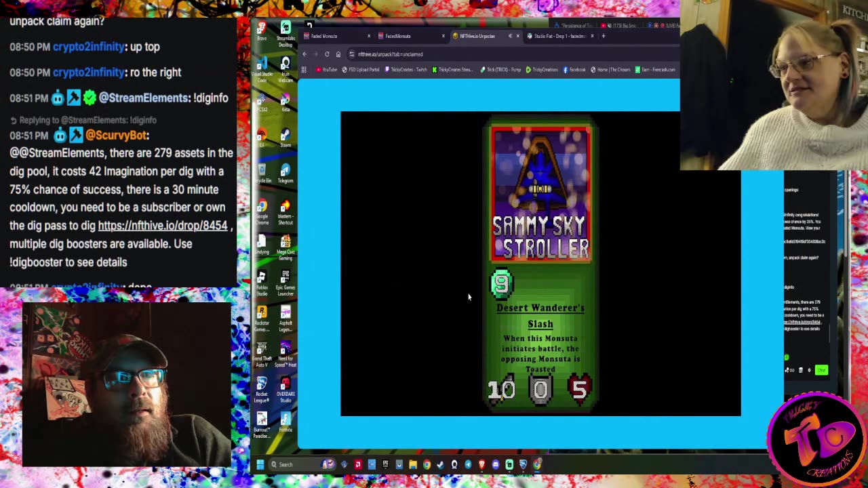Open the EA desktop icon
Viewport: 868px width, 488px height.
click(261, 138)
